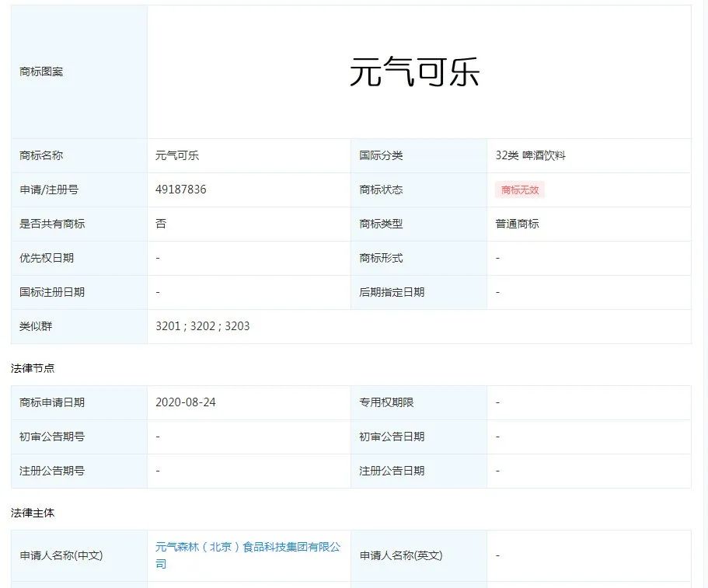The height and width of the screenshot is (588, 708).
Task: Click the 申请人名称(中文) field label
Action: coord(61,555)
